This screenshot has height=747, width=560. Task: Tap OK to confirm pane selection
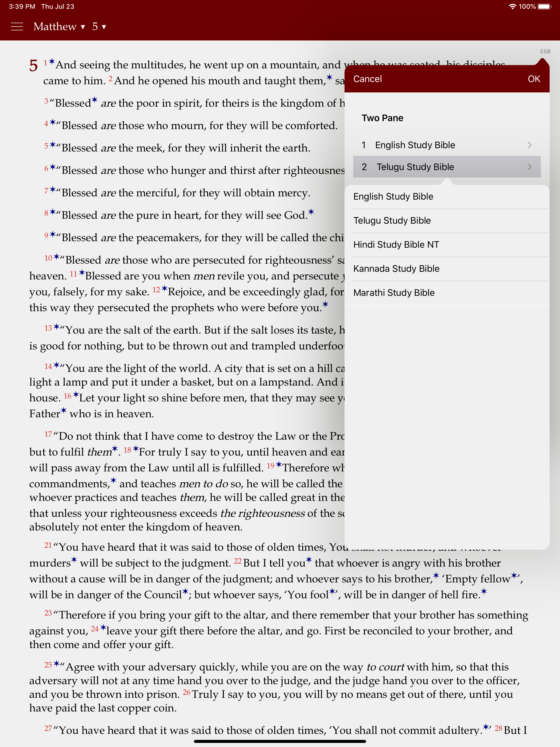534,79
